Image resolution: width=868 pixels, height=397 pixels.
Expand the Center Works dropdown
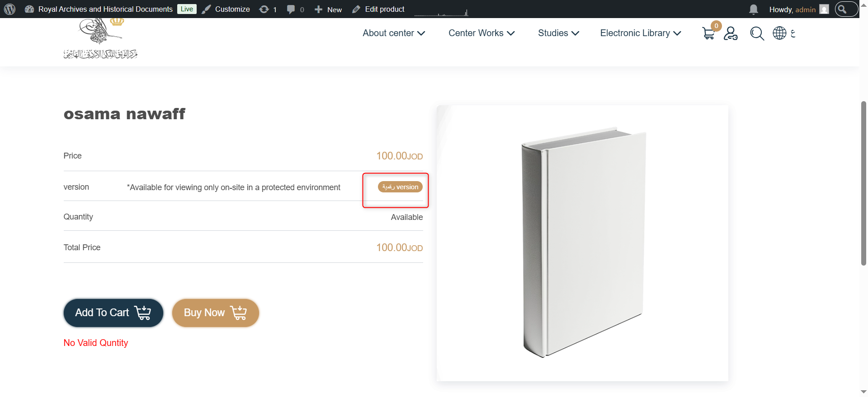(481, 33)
